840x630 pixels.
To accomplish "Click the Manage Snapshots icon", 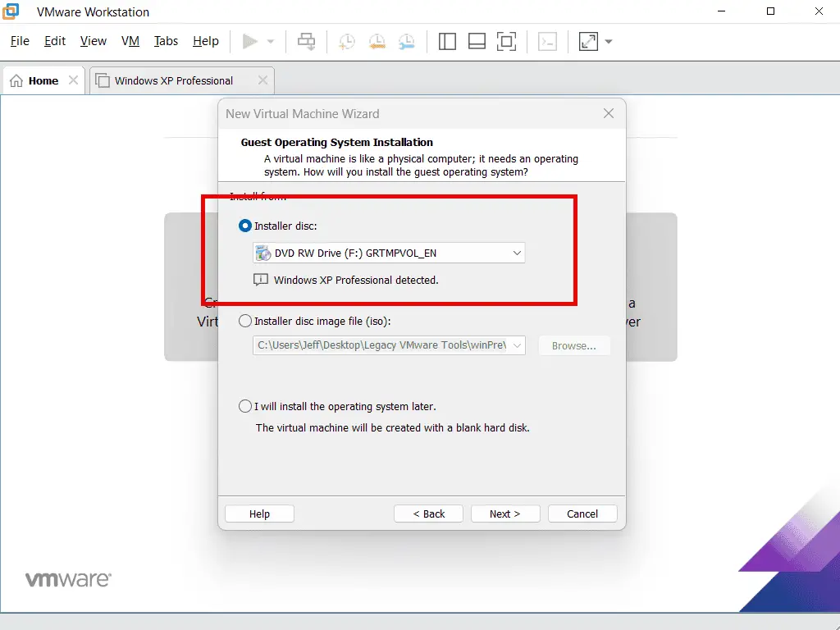I will (407, 41).
